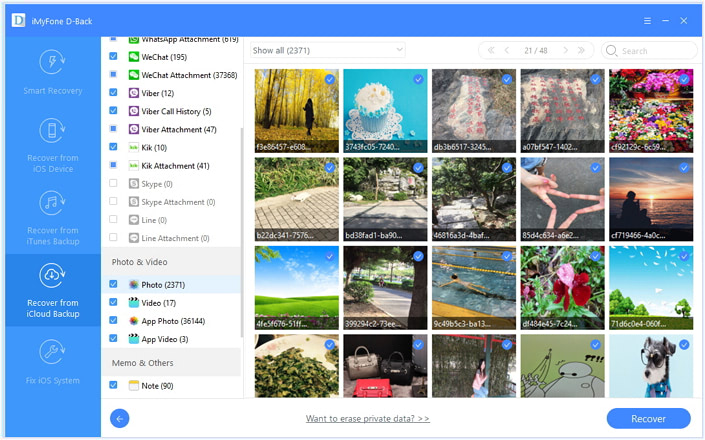Select Video (17) in the category list
Image resolution: width=705 pixels, height=440 pixels.
158,303
